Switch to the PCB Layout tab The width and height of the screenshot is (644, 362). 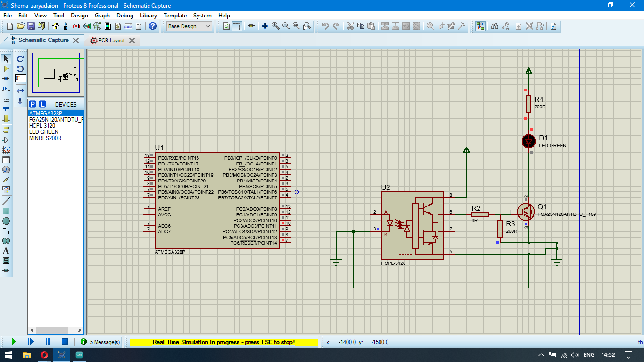click(111, 41)
